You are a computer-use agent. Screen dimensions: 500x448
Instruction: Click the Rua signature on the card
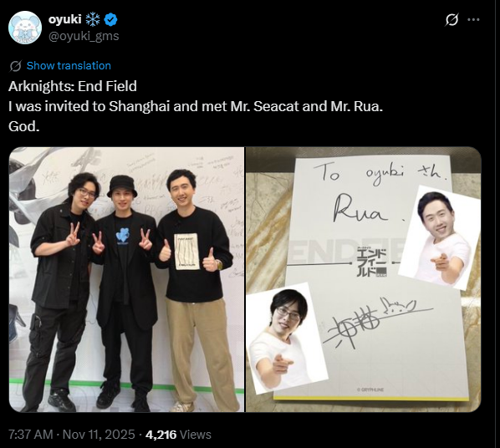pos(362,211)
